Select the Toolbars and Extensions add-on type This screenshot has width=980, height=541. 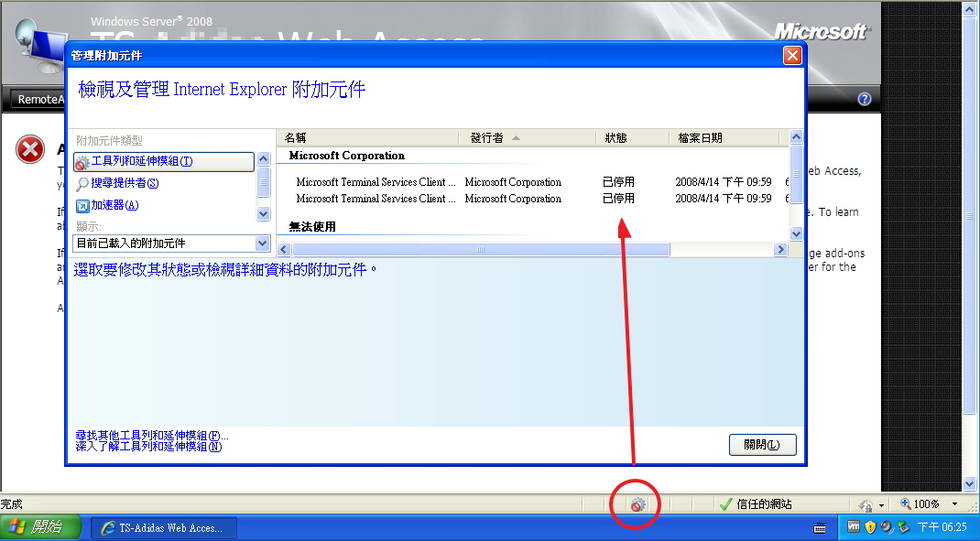click(164, 161)
